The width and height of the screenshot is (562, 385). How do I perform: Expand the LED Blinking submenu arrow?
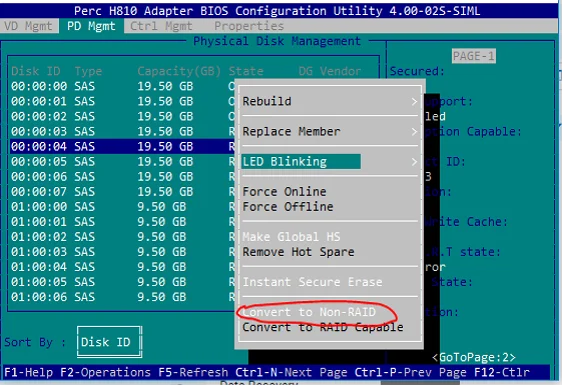(414, 162)
